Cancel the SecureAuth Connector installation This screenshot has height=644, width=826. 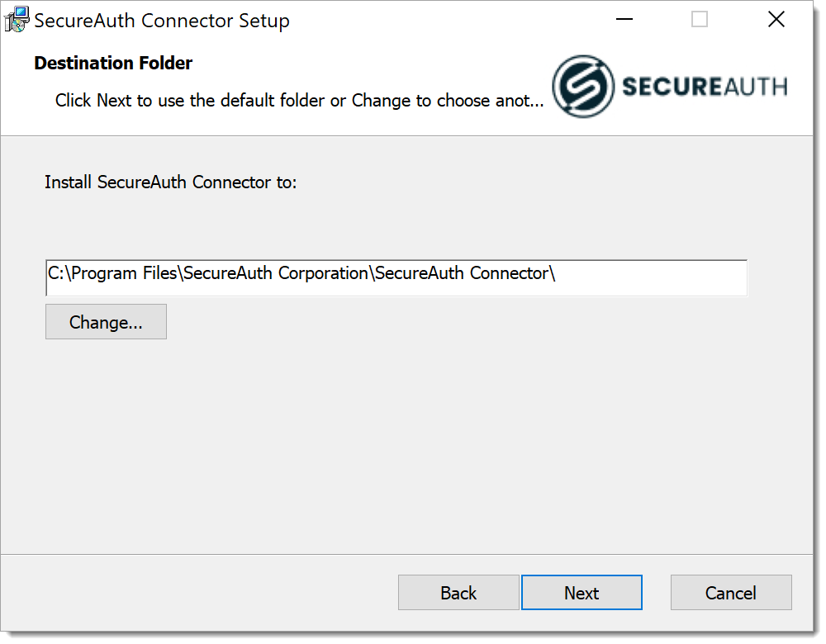coord(731,592)
